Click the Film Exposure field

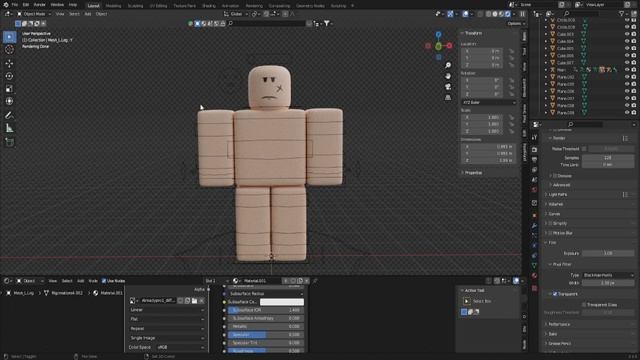(x=608, y=253)
